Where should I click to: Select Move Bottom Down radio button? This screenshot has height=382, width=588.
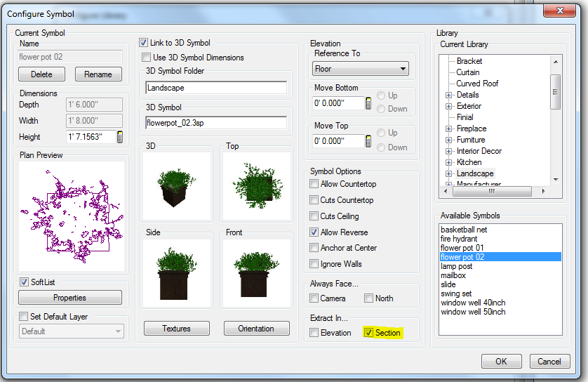pyautogui.click(x=381, y=109)
